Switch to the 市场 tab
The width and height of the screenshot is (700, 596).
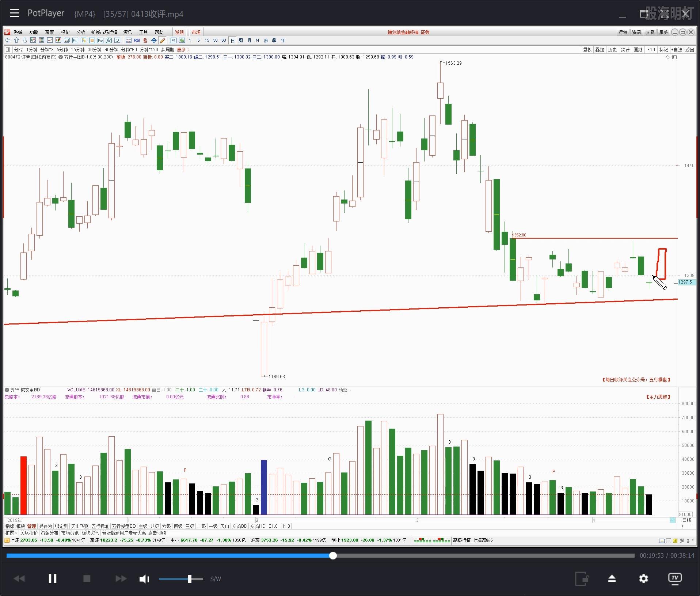[196, 32]
